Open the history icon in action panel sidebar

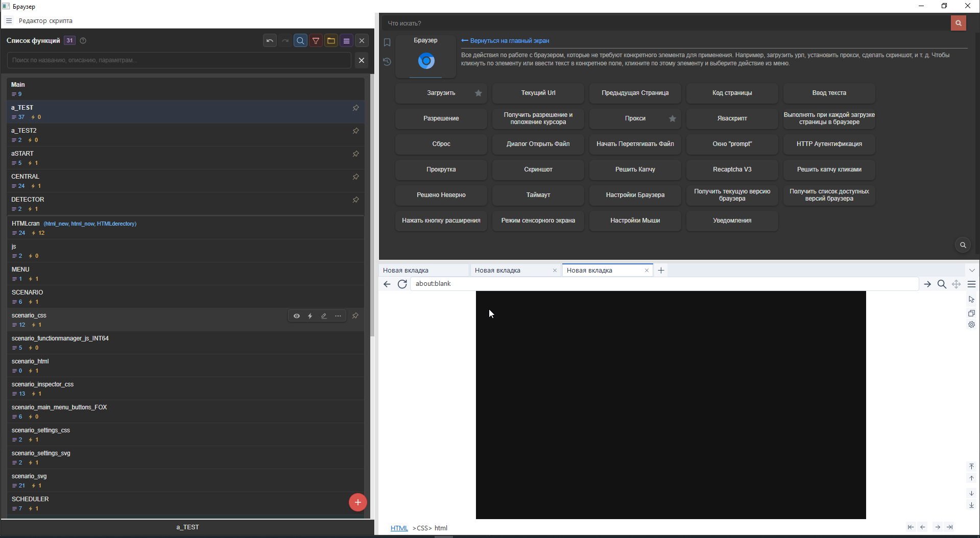pyautogui.click(x=387, y=62)
